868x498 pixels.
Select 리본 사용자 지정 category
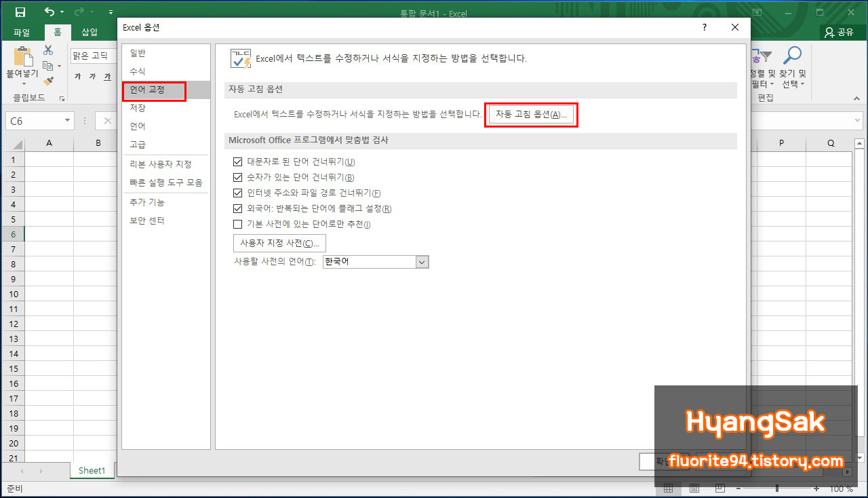point(166,164)
